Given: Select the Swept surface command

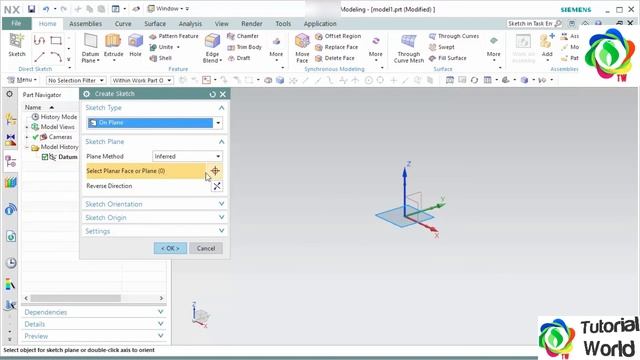Looking at the screenshot, I should tap(442, 47).
